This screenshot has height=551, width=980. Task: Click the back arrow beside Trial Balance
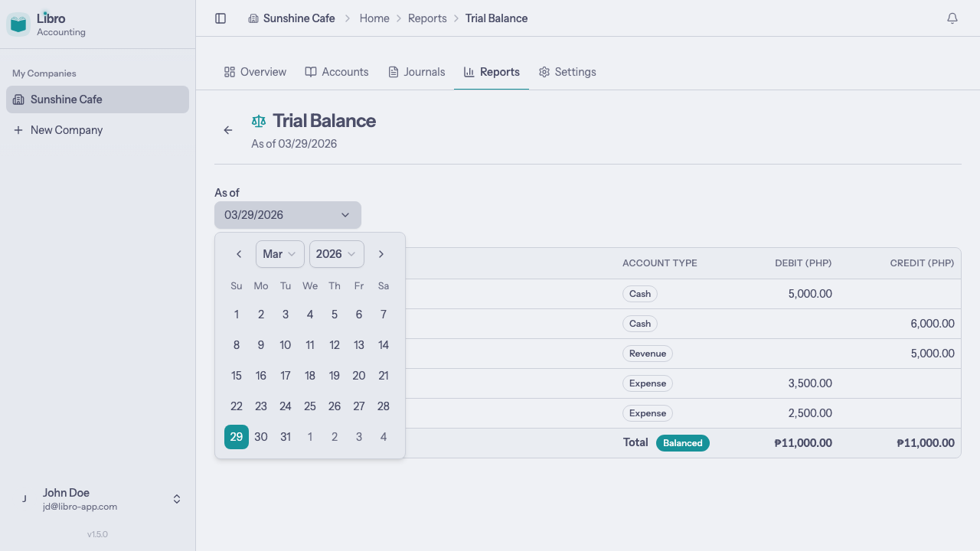[228, 130]
